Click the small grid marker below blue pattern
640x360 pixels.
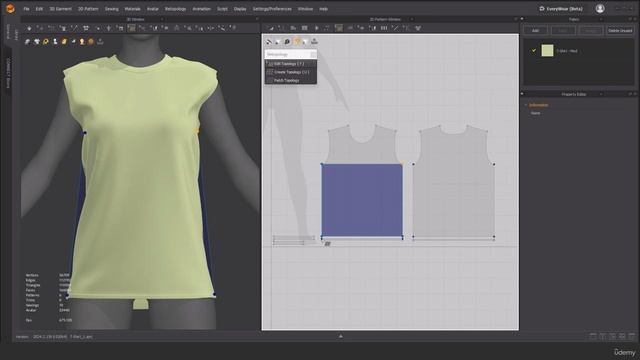(327, 244)
